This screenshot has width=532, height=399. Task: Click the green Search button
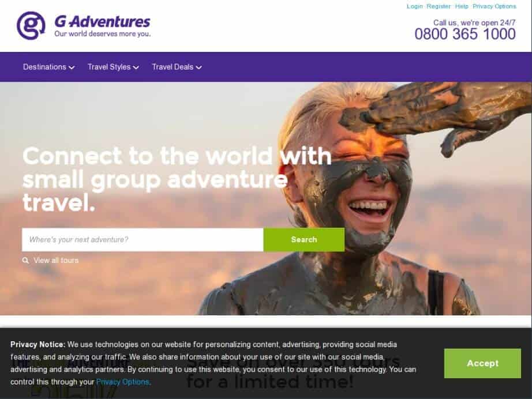(x=304, y=240)
